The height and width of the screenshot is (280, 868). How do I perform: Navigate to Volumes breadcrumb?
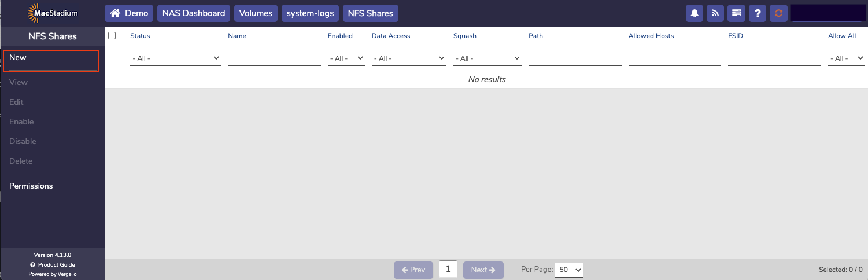tap(256, 13)
